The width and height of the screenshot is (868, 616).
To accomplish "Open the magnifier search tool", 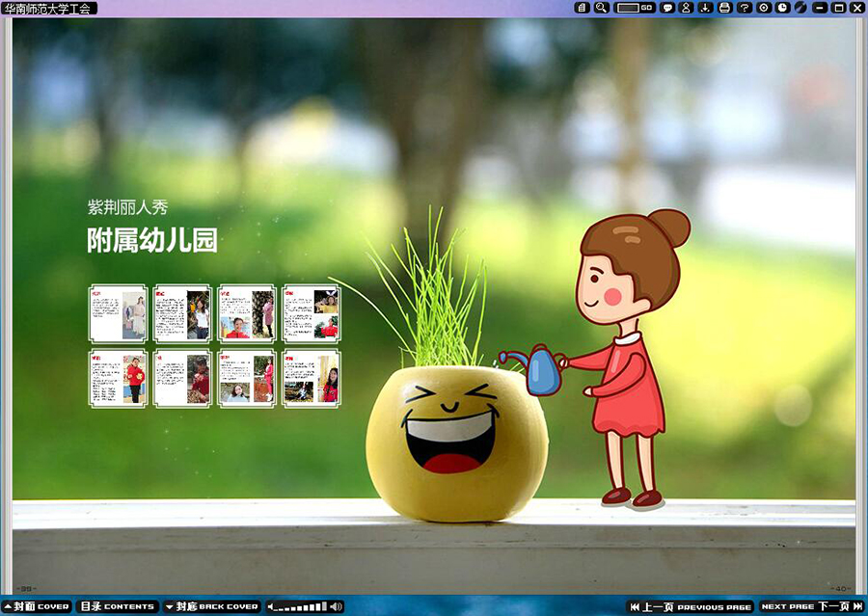I will (x=601, y=8).
